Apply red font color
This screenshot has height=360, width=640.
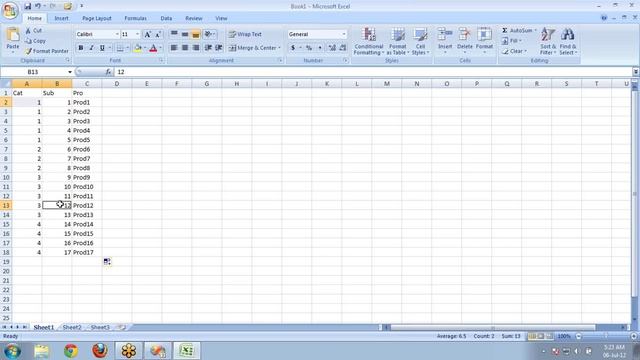click(153, 48)
